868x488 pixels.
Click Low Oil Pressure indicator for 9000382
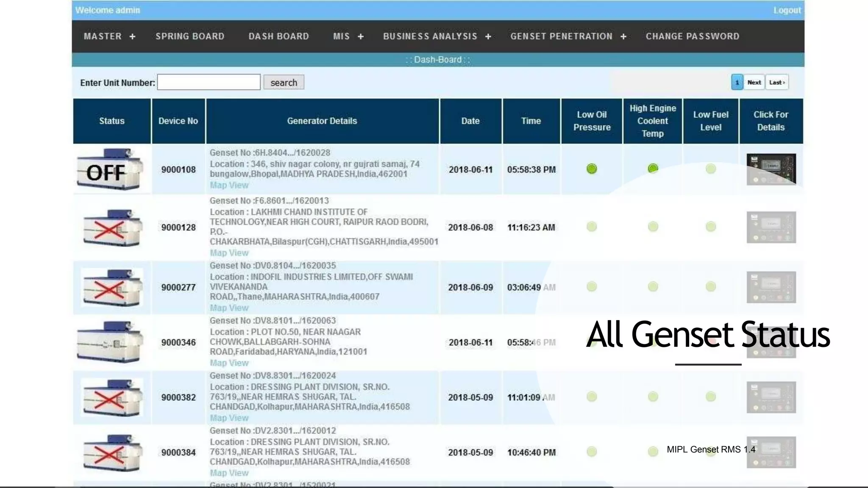point(592,397)
